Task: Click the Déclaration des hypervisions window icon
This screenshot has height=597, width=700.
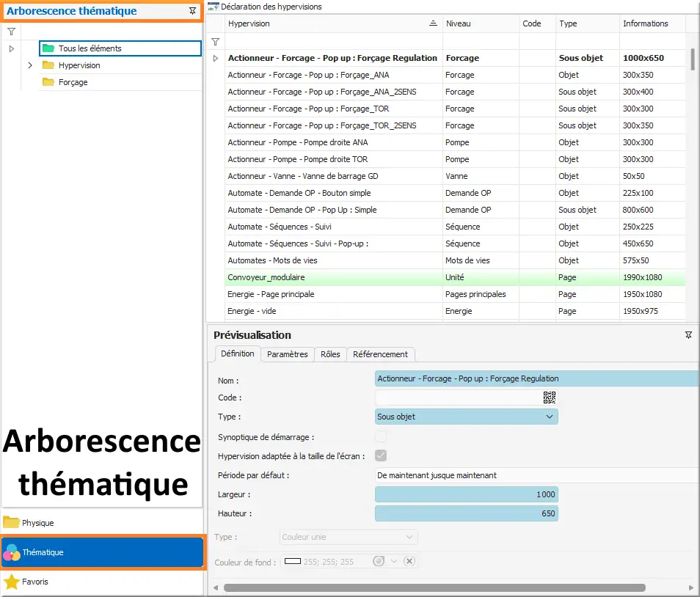Action: click(214, 7)
